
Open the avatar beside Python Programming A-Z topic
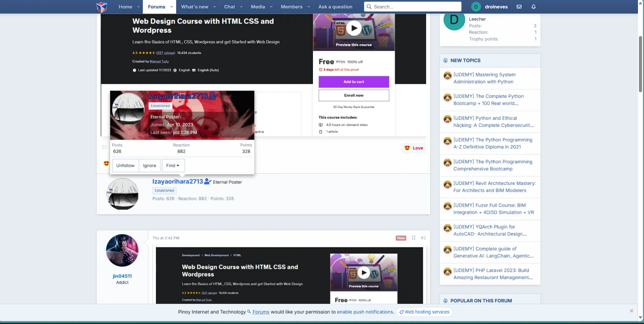point(447,141)
